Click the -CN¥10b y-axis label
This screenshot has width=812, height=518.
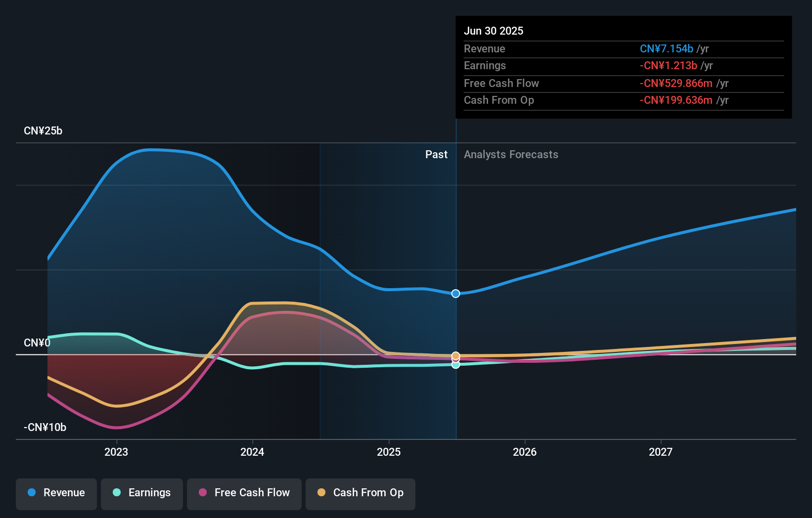tap(45, 428)
